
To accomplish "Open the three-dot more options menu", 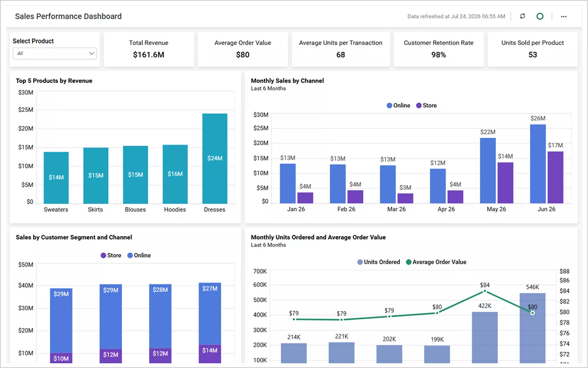I will [563, 16].
